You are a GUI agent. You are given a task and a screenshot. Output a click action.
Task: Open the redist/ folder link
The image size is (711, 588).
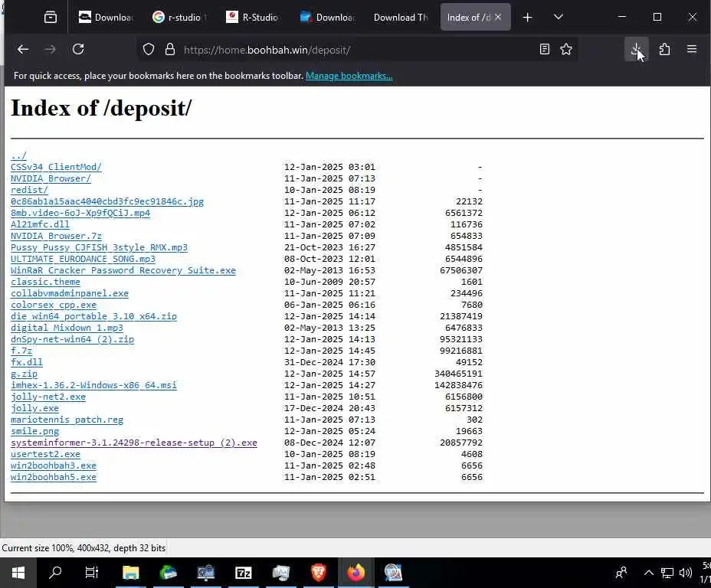[29, 190]
